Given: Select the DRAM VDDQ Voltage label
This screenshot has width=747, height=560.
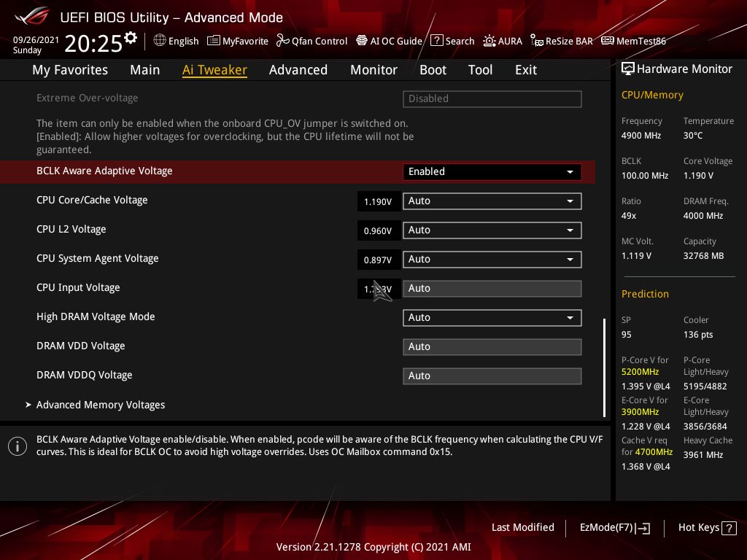Looking at the screenshot, I should point(85,375).
